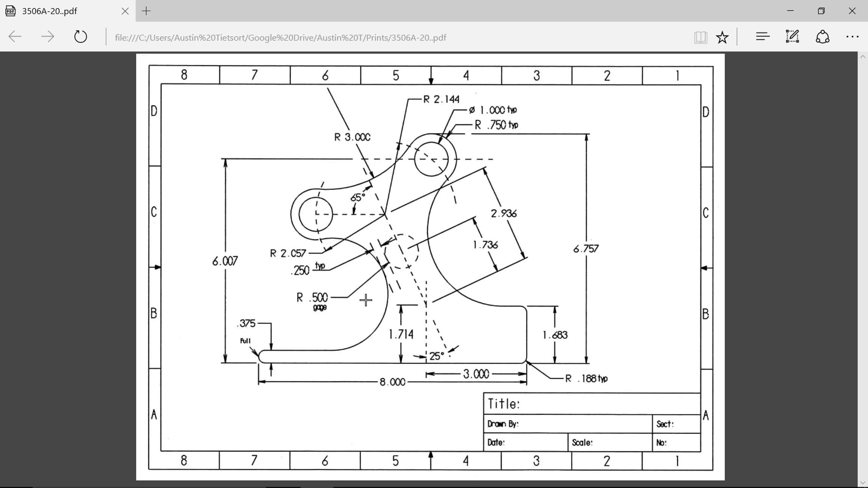Click the dashed gage circle in drawing
This screenshot has height=488, width=868.
click(x=401, y=252)
